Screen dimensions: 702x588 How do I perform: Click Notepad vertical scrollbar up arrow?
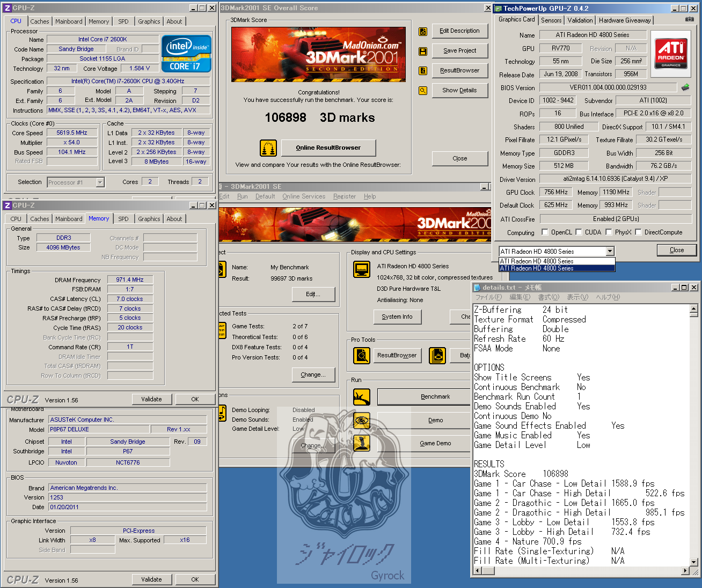point(693,309)
